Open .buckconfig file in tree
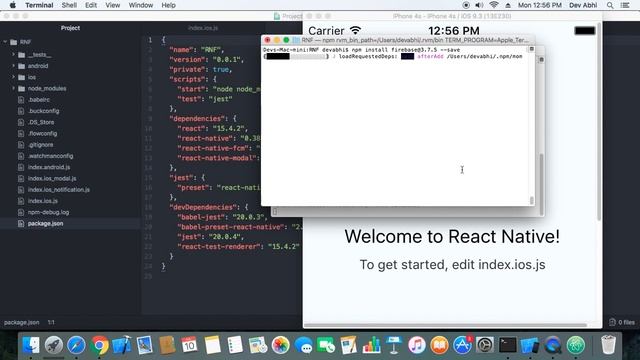640x360 pixels. click(x=43, y=111)
